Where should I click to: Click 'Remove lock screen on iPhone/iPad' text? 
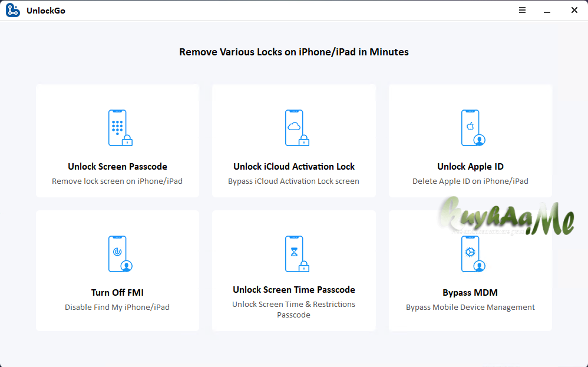[x=117, y=181]
